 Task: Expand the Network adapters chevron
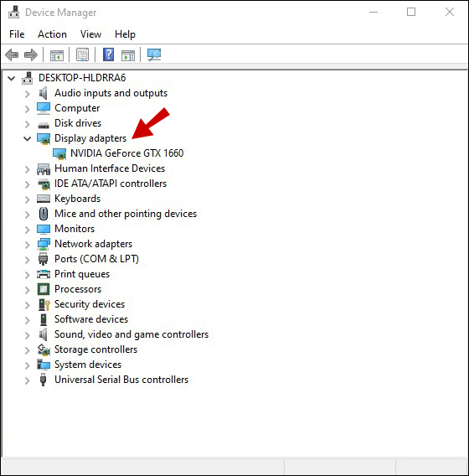[x=28, y=245]
